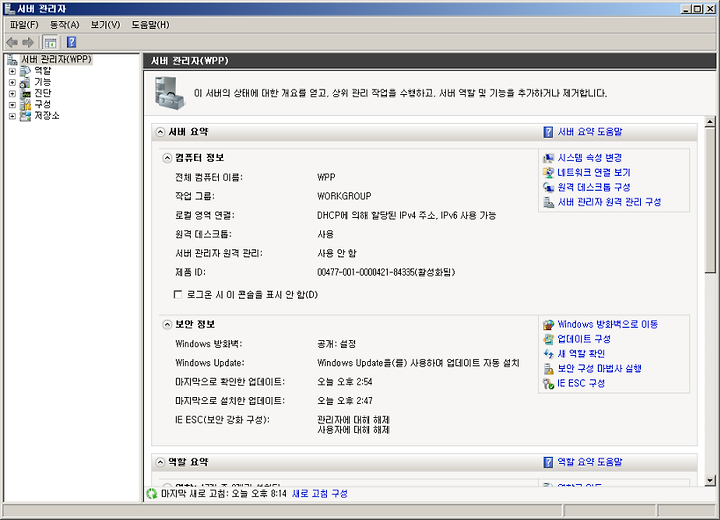
Task: Open the 파일(F) menu
Action: (x=24, y=25)
